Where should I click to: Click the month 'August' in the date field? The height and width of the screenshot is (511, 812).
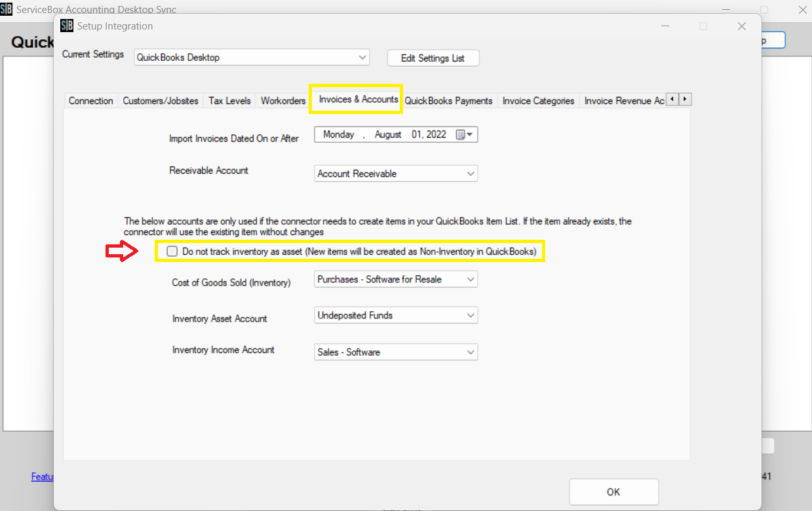[388, 134]
